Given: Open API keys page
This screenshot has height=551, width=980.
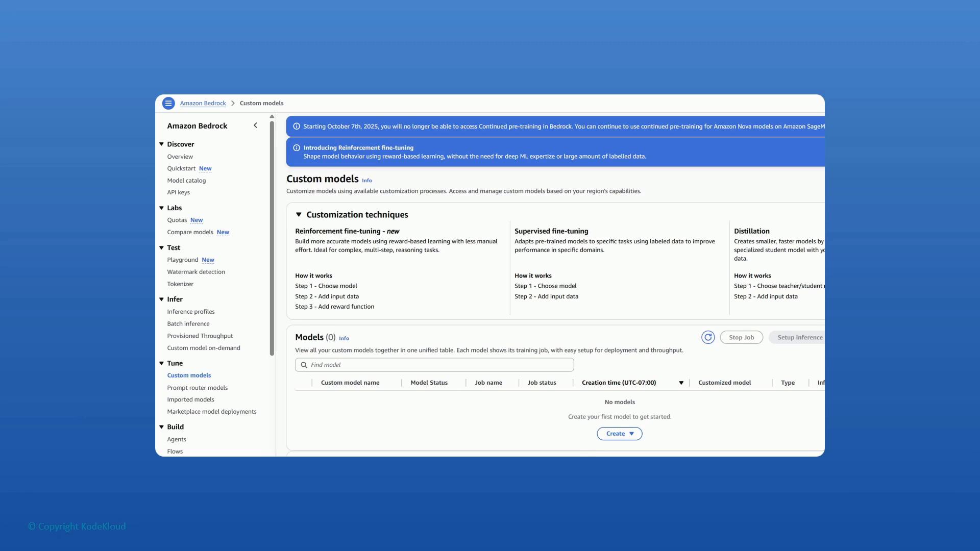Looking at the screenshot, I should (x=178, y=192).
